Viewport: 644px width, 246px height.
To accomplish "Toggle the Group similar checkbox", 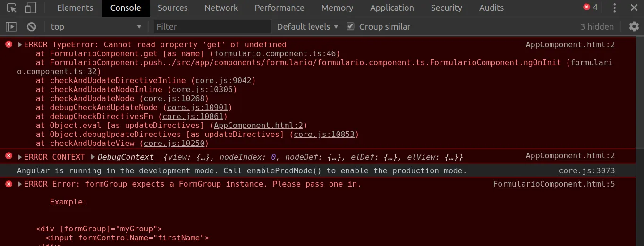I will (350, 26).
